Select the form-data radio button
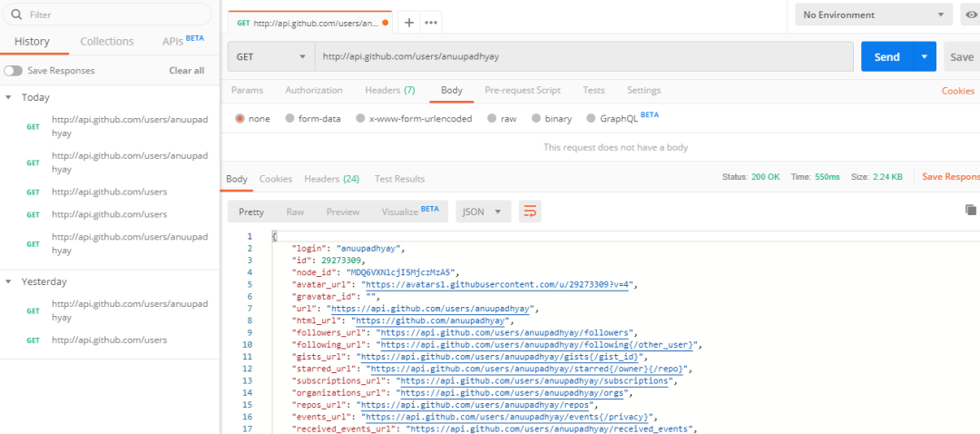The height and width of the screenshot is (434, 980). click(x=289, y=119)
